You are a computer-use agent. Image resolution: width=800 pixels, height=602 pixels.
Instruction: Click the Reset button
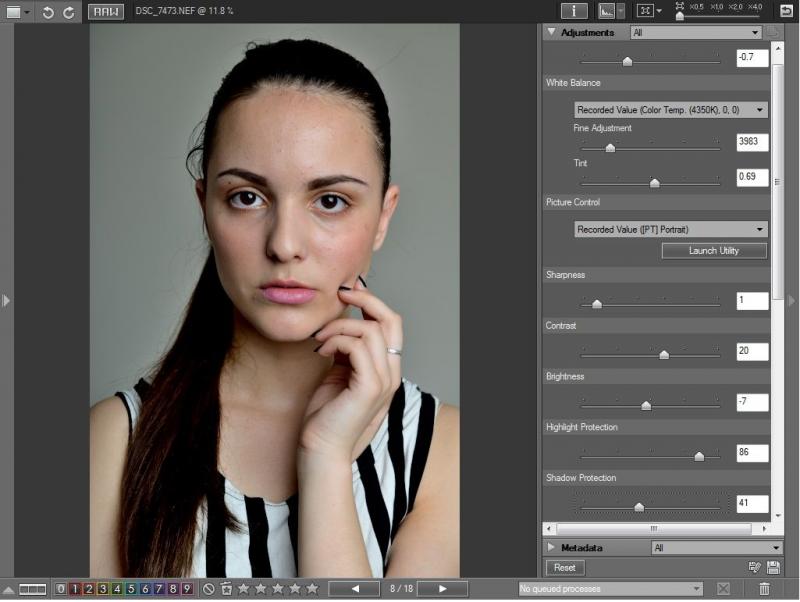point(565,568)
